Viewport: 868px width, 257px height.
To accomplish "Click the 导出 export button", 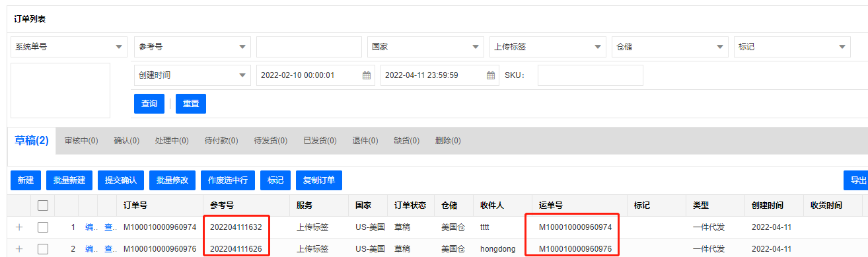I will coord(857,180).
